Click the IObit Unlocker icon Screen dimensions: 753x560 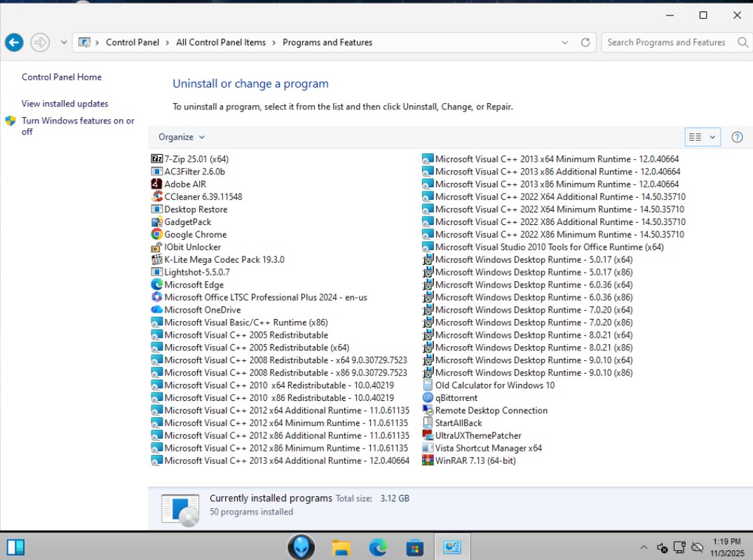click(156, 247)
